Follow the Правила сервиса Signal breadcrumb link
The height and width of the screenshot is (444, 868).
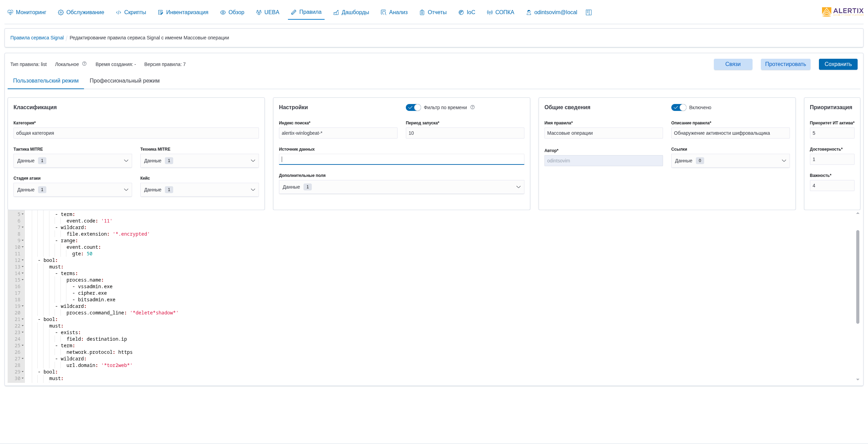click(x=37, y=38)
